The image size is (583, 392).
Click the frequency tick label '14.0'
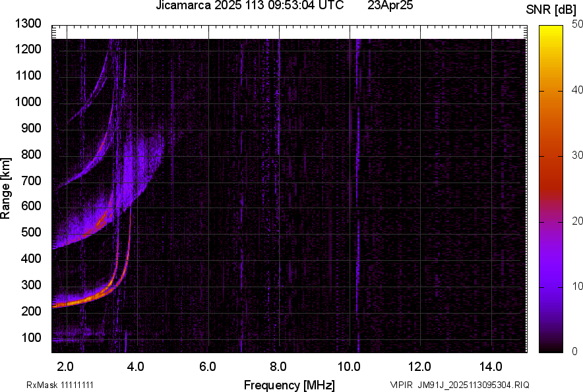pos(491,367)
